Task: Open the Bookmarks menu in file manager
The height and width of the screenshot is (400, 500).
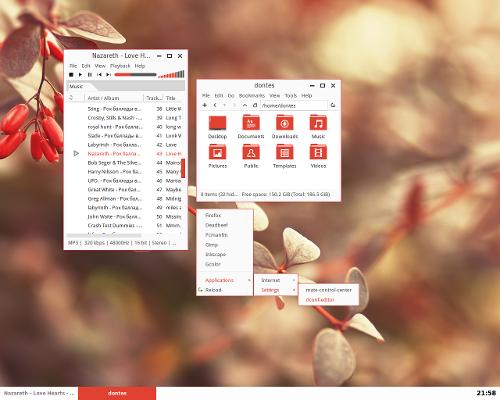Action: (252, 96)
